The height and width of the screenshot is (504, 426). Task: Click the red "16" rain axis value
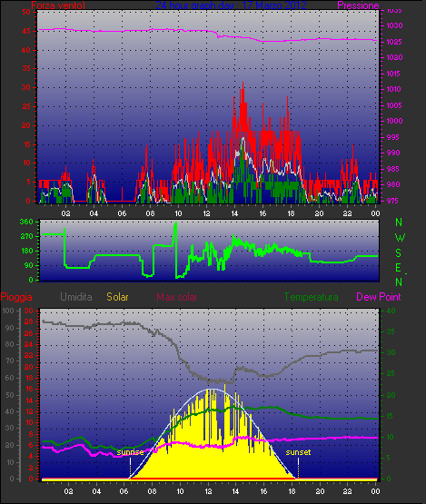(29, 390)
